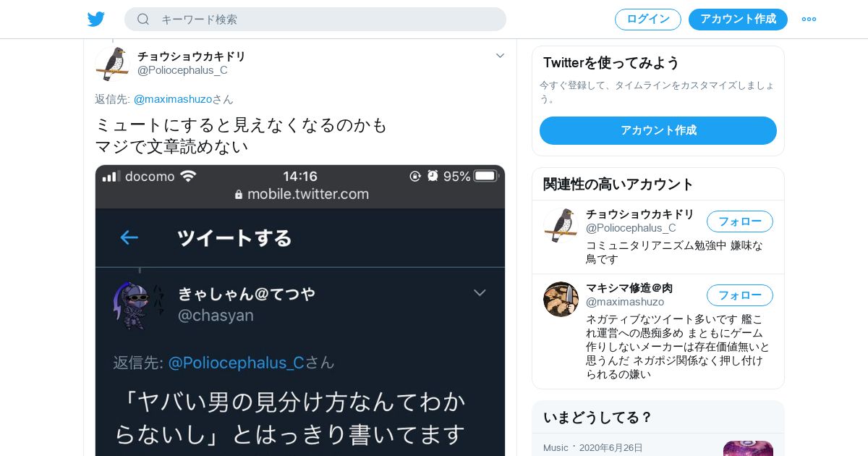Click the search magnifier icon
Image resolution: width=868 pixels, height=456 pixels.
coord(143,20)
